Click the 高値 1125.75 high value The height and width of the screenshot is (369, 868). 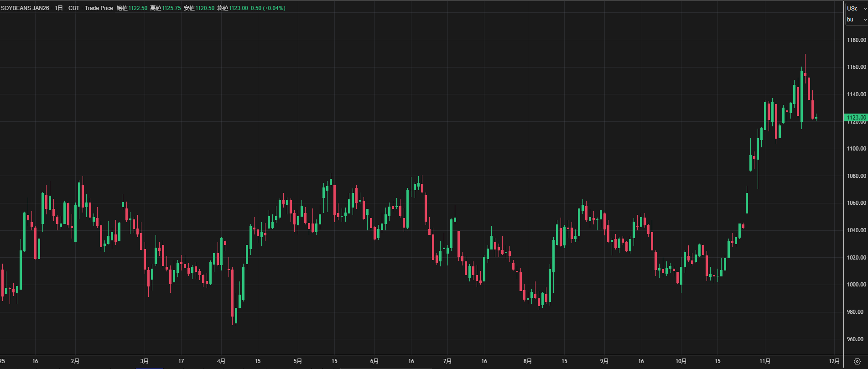(171, 8)
